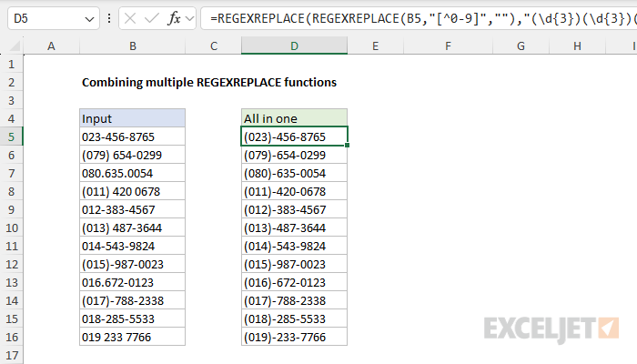This screenshot has width=637, height=364.
Task: Expand the Name Box dropdown arrow
Action: click(89, 19)
